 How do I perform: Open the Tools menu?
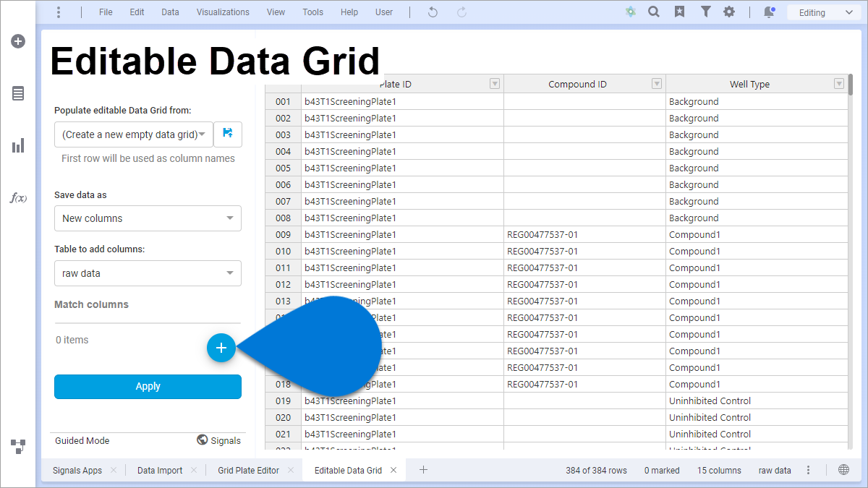coord(313,12)
